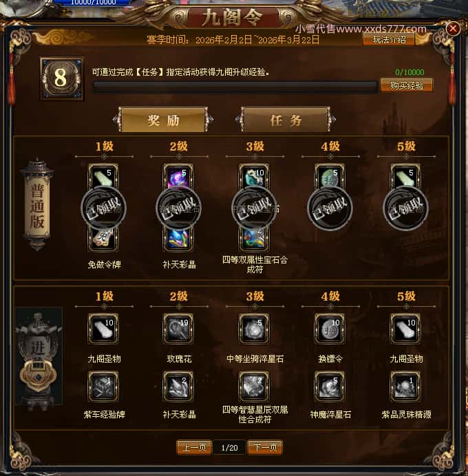Screen dimensions: 468x476
Task: Go to previous page with 上一页
Action: [194, 448]
